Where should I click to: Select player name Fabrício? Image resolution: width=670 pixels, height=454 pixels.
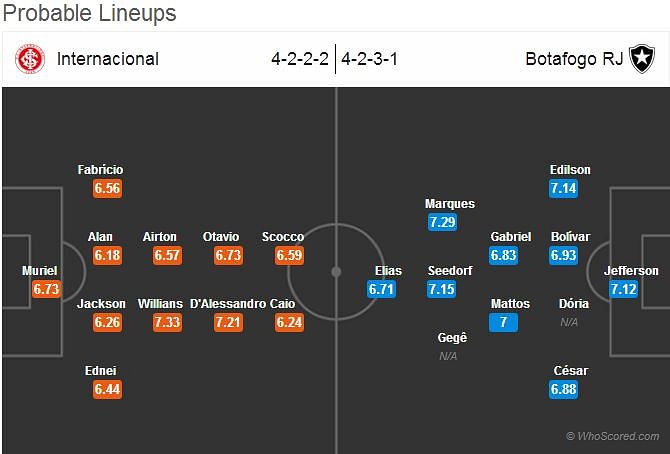tap(100, 170)
